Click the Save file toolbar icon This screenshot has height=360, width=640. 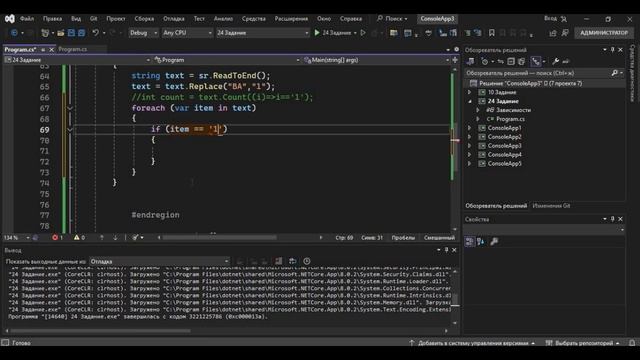click(71, 33)
